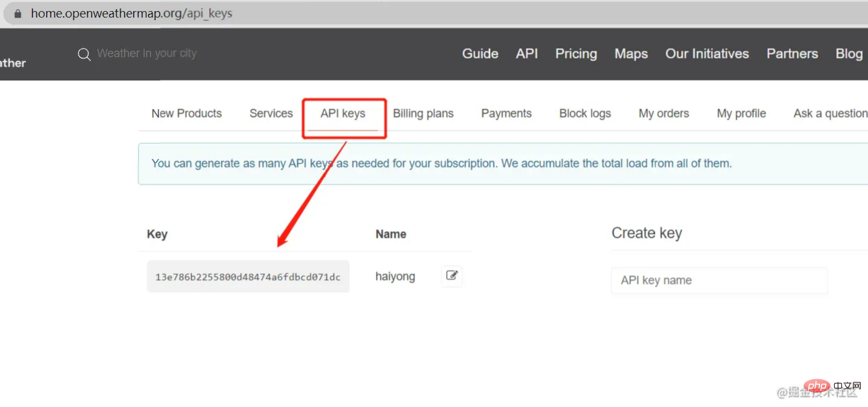Open the Blog navigation link
868x407 pixels.
(849, 54)
